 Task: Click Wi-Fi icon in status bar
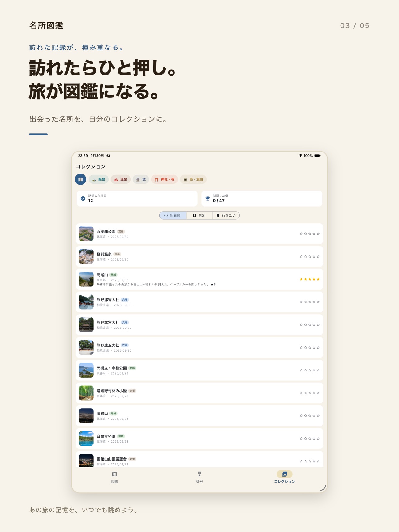(300, 156)
